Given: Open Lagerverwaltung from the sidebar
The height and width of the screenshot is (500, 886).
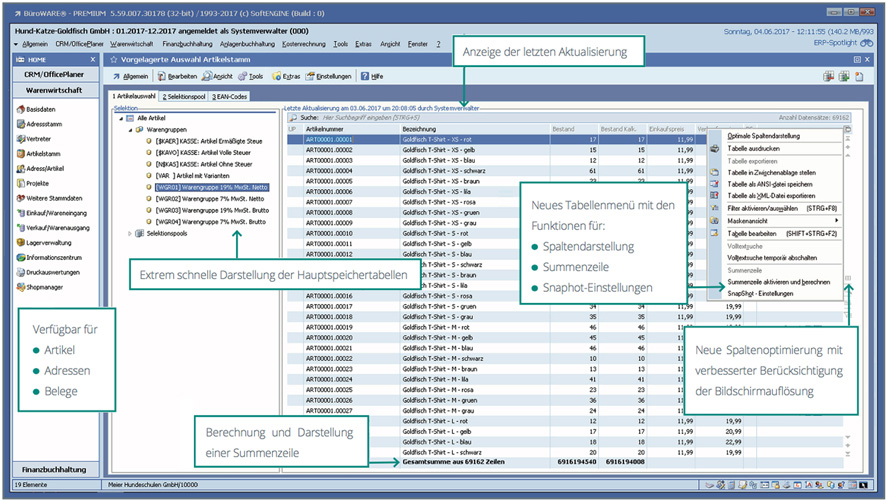Looking at the screenshot, I should 47,241.
